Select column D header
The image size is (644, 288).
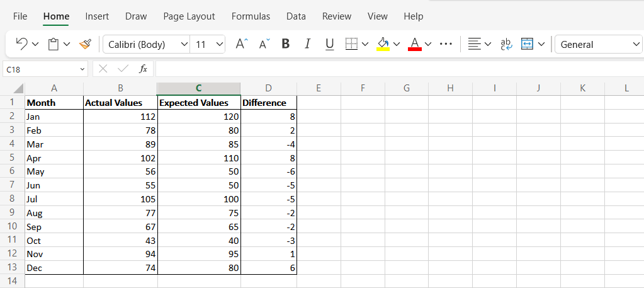coord(269,88)
